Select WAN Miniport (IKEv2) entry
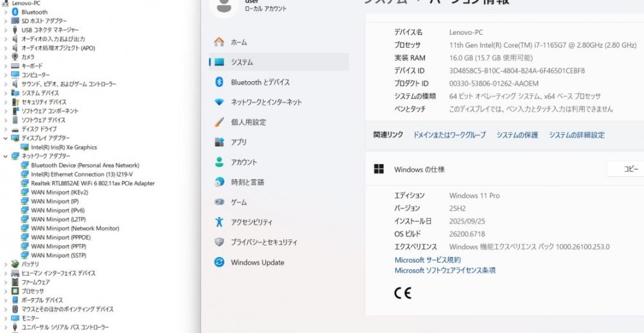 click(59, 192)
